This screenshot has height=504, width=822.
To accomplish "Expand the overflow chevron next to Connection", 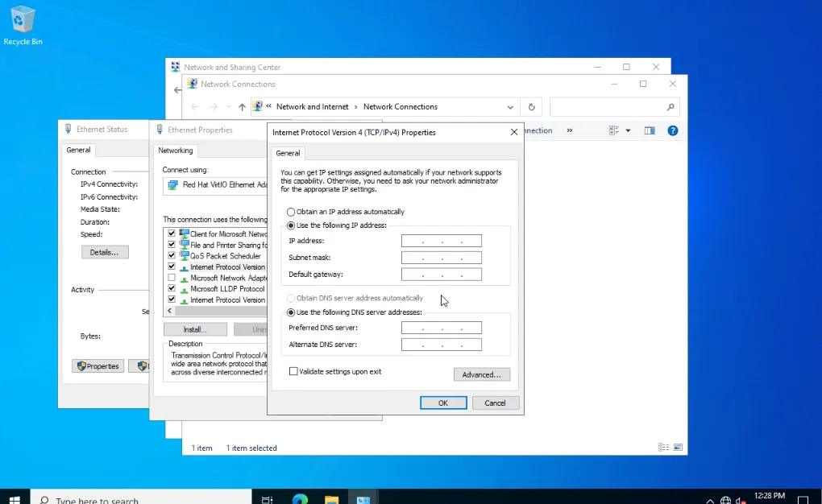I will 570,130.
